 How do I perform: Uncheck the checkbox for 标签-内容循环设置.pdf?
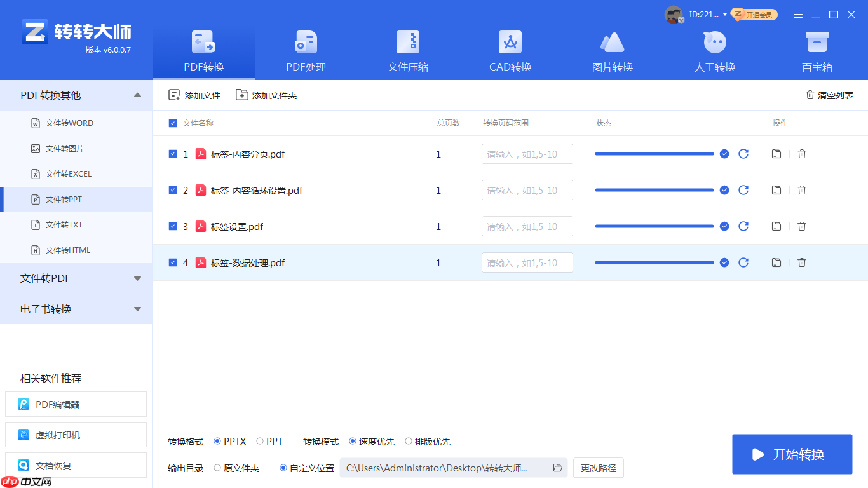(x=173, y=190)
